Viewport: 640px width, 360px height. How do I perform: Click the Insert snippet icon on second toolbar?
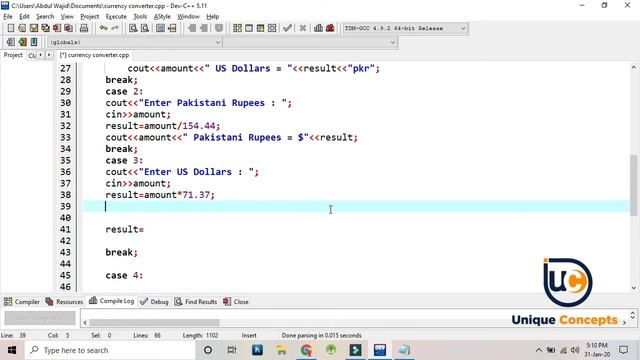11,42
